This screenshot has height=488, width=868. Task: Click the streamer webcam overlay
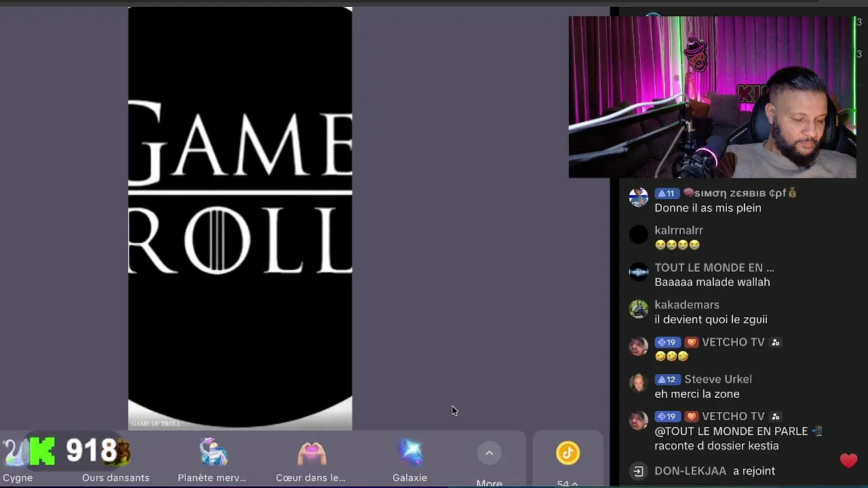pyautogui.click(x=712, y=97)
